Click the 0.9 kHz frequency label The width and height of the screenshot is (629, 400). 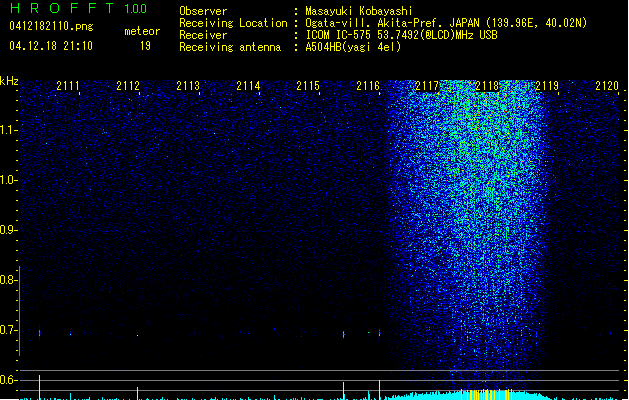tap(8, 230)
